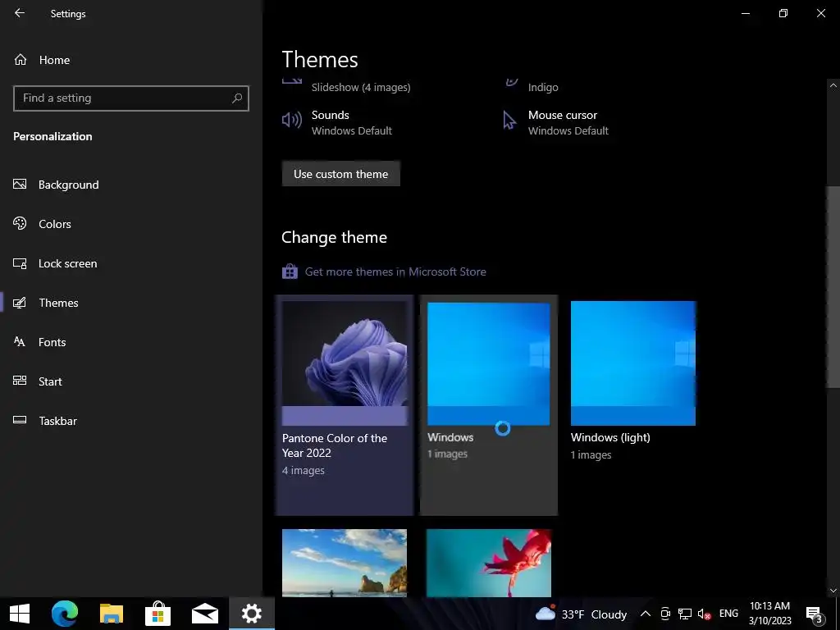840x630 pixels.
Task: Click the Fonts icon
Action: [x=20, y=341]
